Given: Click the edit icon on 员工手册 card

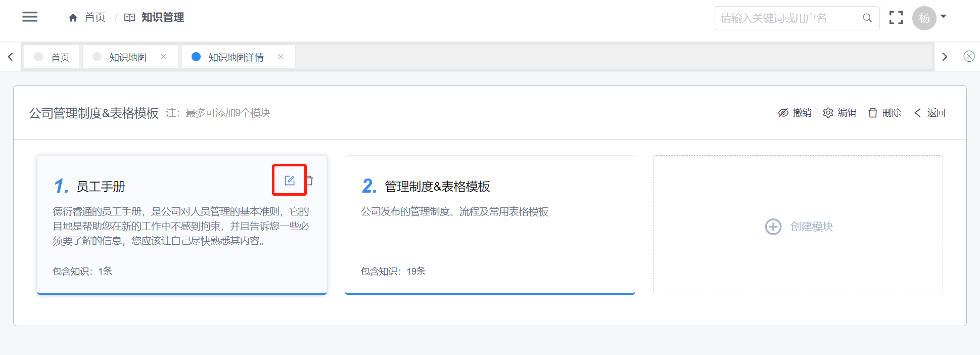Looking at the screenshot, I should (x=290, y=181).
